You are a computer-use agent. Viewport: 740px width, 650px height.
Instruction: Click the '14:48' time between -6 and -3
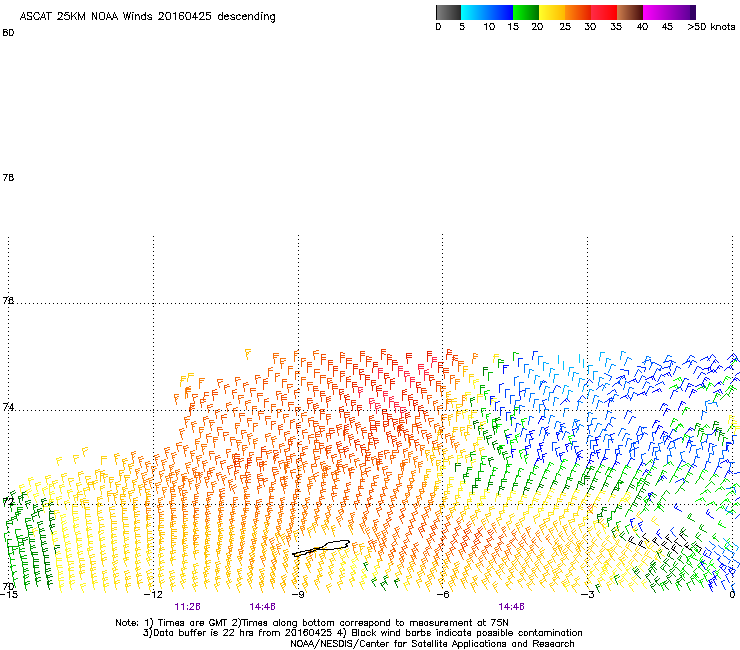(512, 607)
